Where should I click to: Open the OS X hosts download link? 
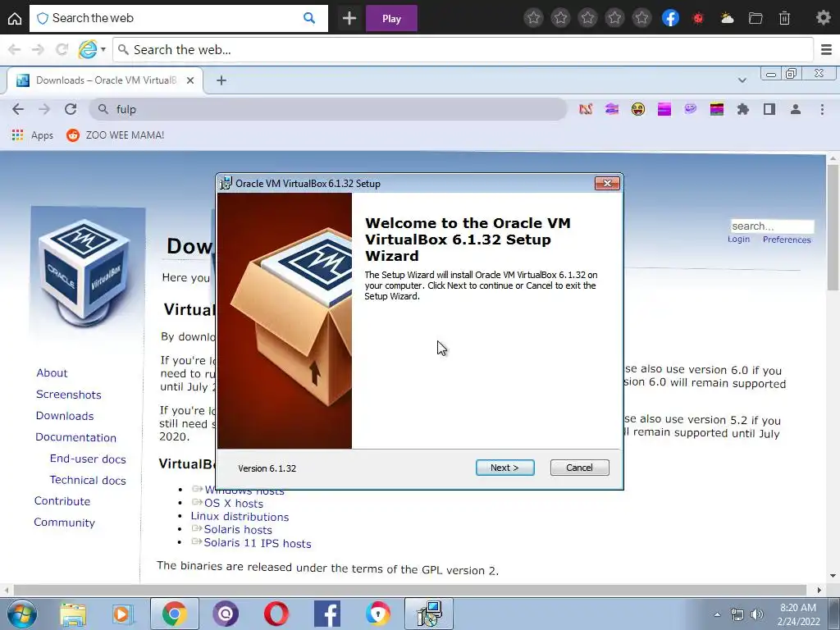pyautogui.click(x=234, y=504)
